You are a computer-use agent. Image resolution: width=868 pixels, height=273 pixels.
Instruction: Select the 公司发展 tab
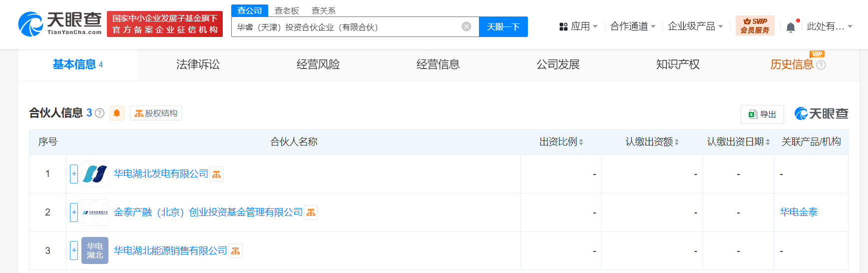pos(558,64)
